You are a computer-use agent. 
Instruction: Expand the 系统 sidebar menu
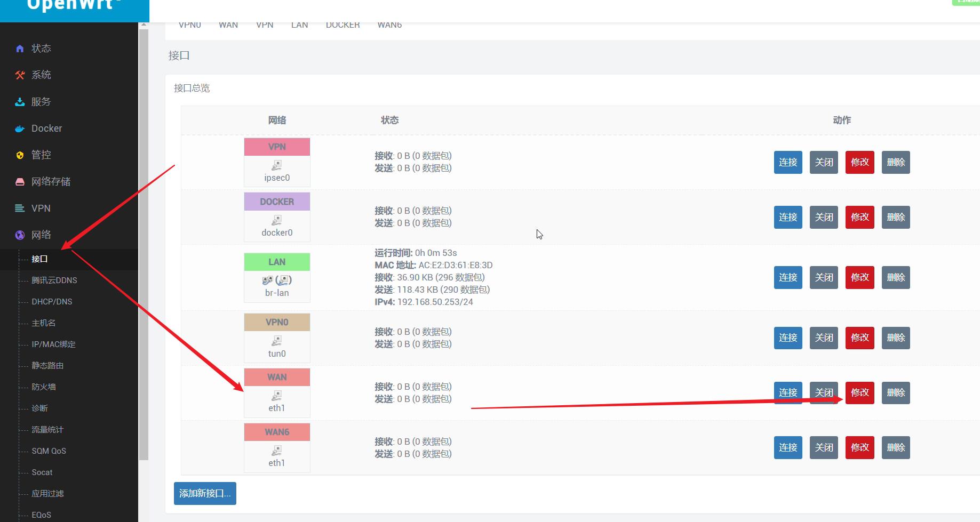point(41,75)
